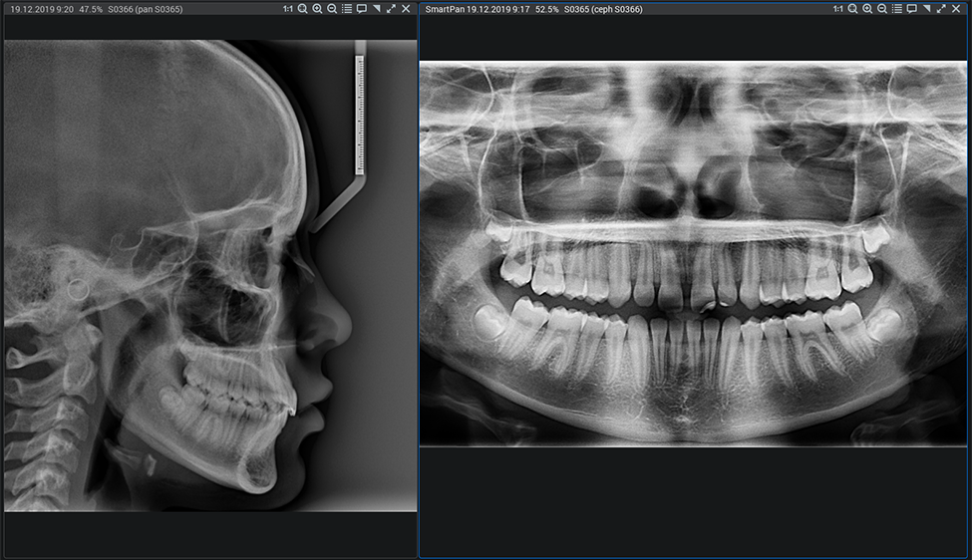Open list icon in SmartPan pane toolbar
This screenshot has height=560, width=972.
[x=898, y=9]
